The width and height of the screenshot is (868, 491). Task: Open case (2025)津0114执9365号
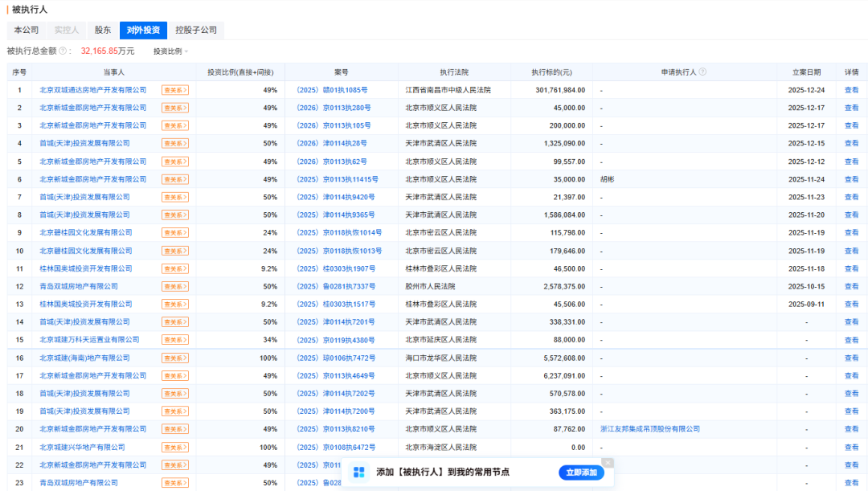pos(335,215)
